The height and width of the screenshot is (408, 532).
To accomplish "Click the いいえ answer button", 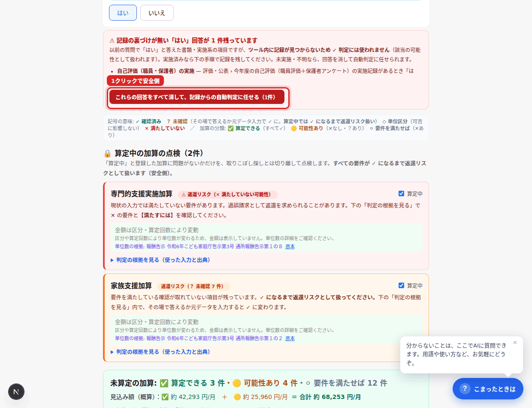I will pos(157,13).
